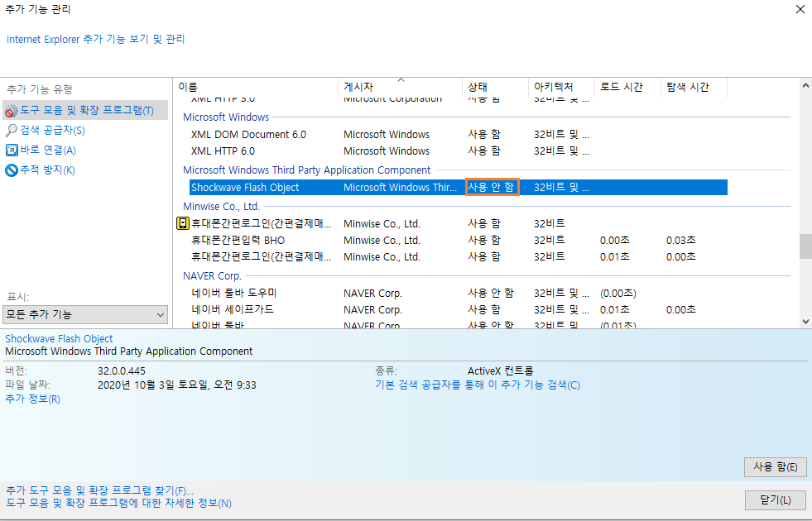Viewport: 812px width, 521px height.
Task: Select the XML HTTP 6.0 row
Action: click(459, 151)
